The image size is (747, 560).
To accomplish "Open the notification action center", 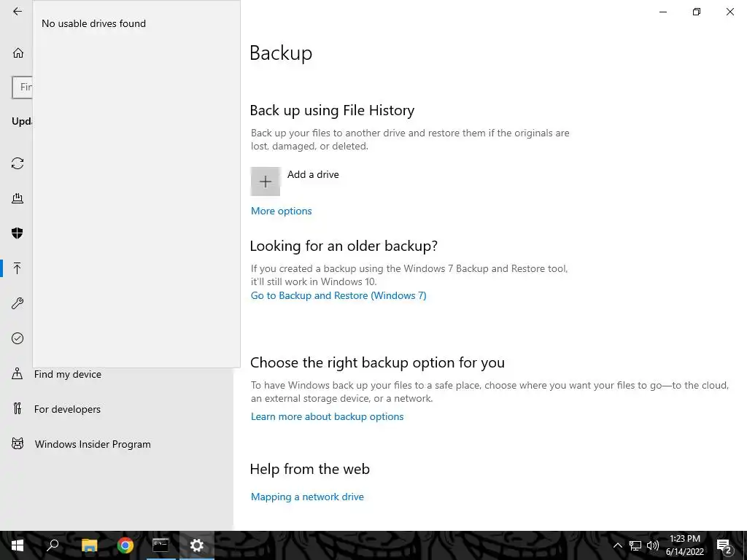I will [x=724, y=545].
